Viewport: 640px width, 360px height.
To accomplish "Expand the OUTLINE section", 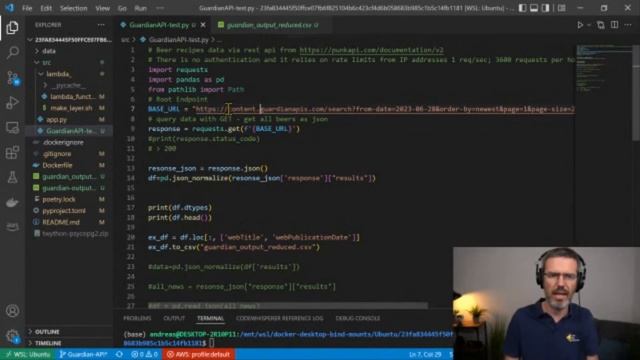I will (x=47, y=332).
